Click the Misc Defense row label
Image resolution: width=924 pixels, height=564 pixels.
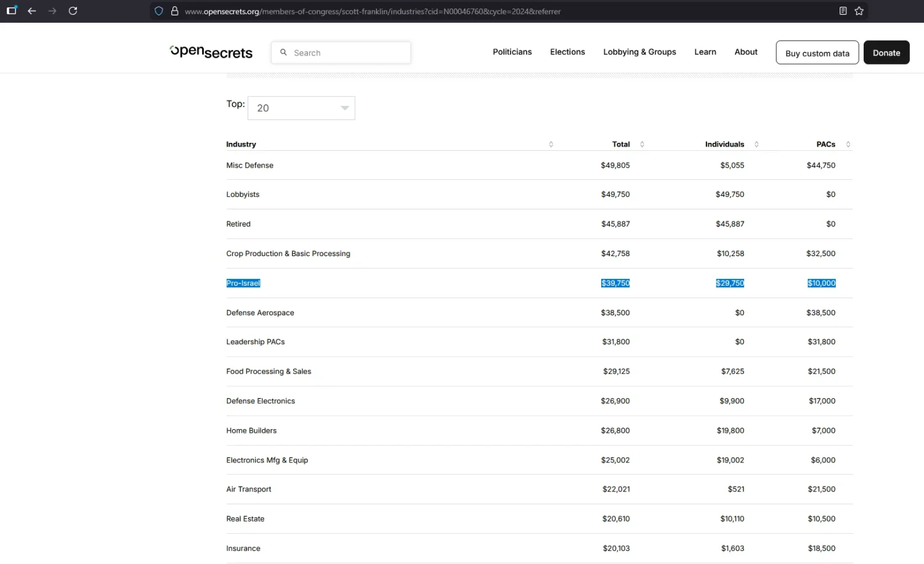coord(249,165)
